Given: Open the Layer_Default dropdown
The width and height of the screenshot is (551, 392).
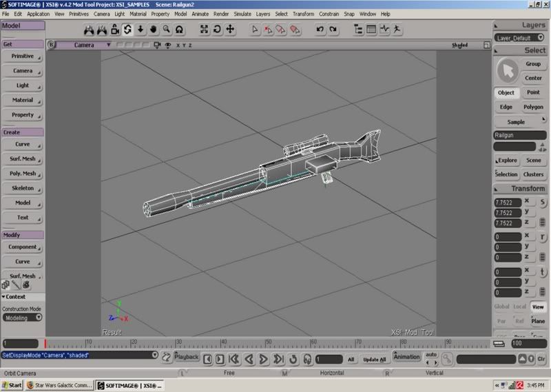Looking at the screenshot, I should [x=519, y=38].
